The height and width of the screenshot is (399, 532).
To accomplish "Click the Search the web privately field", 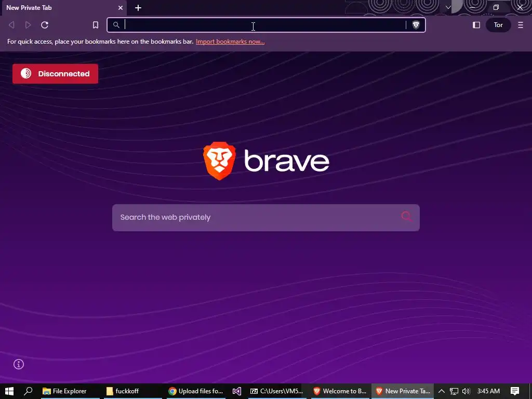I will tap(265, 218).
